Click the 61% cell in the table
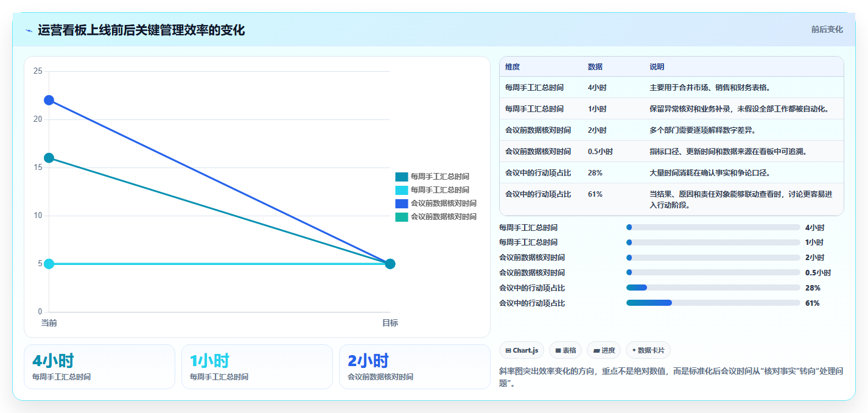The width and height of the screenshot is (868, 413). tap(595, 194)
